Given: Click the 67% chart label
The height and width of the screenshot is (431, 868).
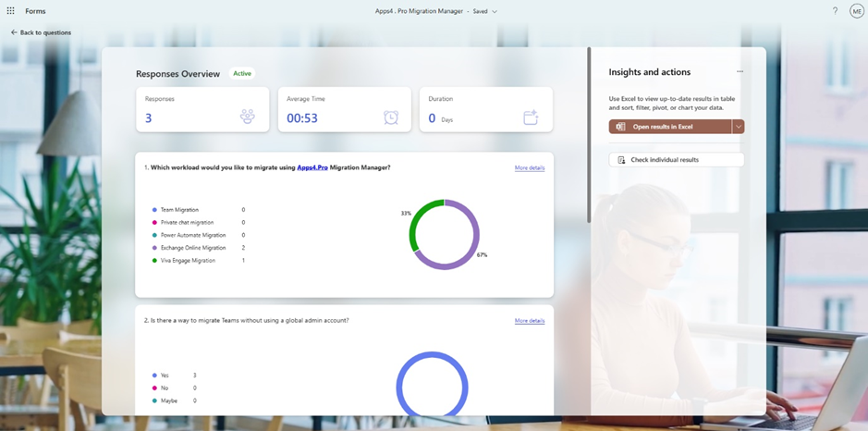Looking at the screenshot, I should tap(483, 255).
